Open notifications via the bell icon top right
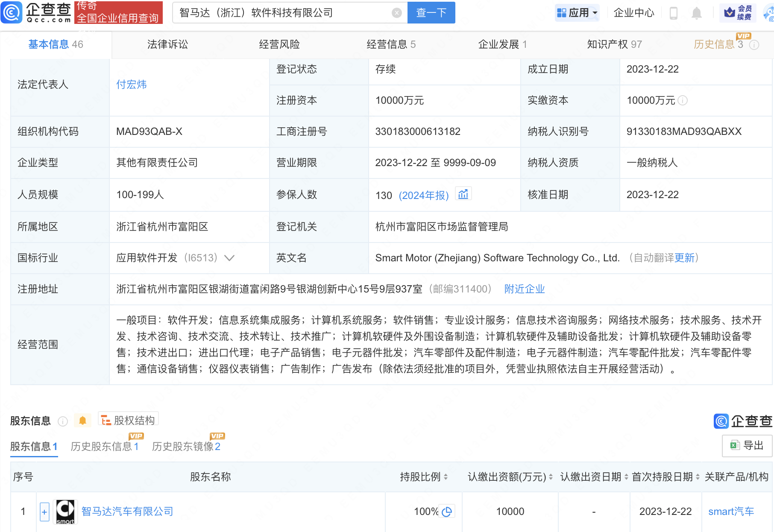Screen dimensions: 774x532 coord(696,13)
